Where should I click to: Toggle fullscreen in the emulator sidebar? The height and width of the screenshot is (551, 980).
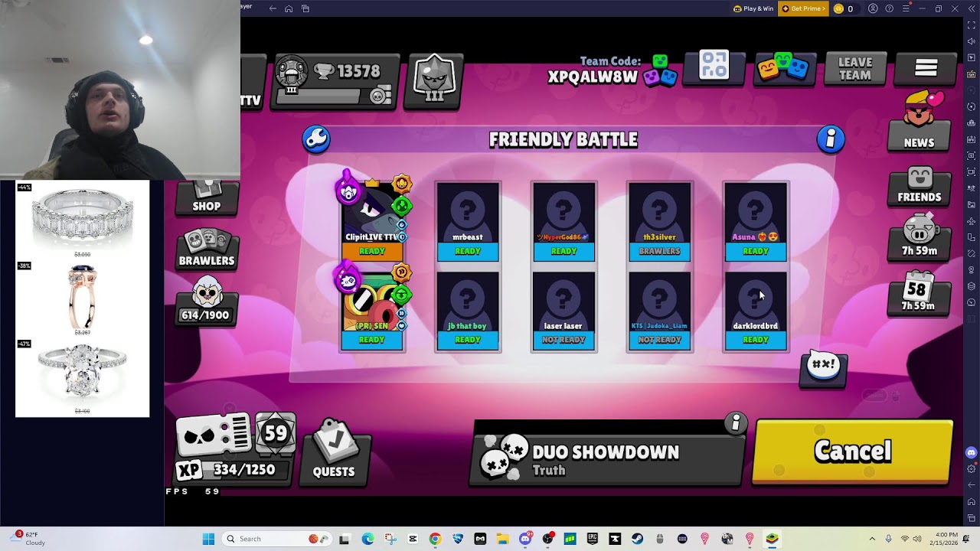pyautogui.click(x=972, y=25)
